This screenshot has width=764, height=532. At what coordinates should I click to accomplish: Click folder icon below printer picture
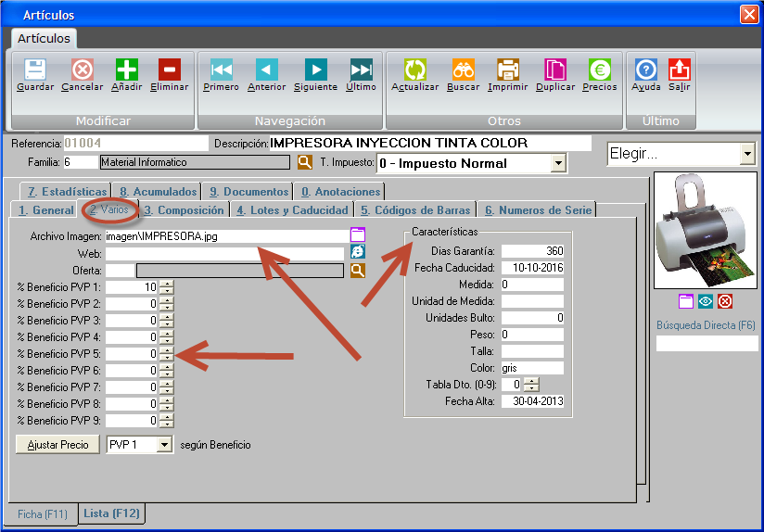click(x=686, y=301)
